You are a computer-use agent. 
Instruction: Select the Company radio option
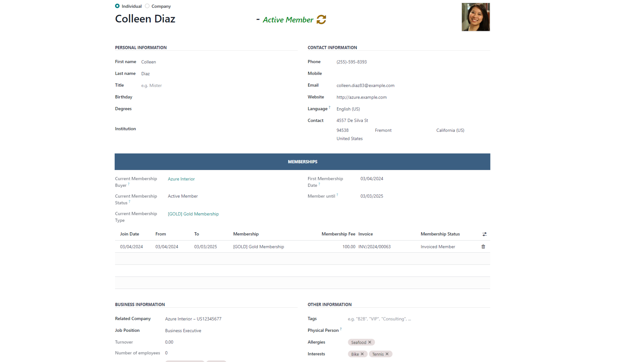tap(147, 6)
